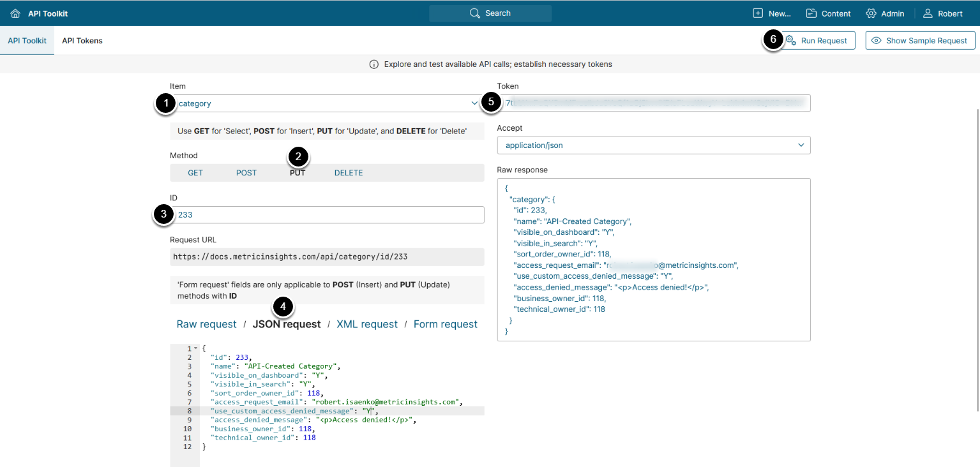Click the magnifier icon in Search box

click(x=474, y=13)
